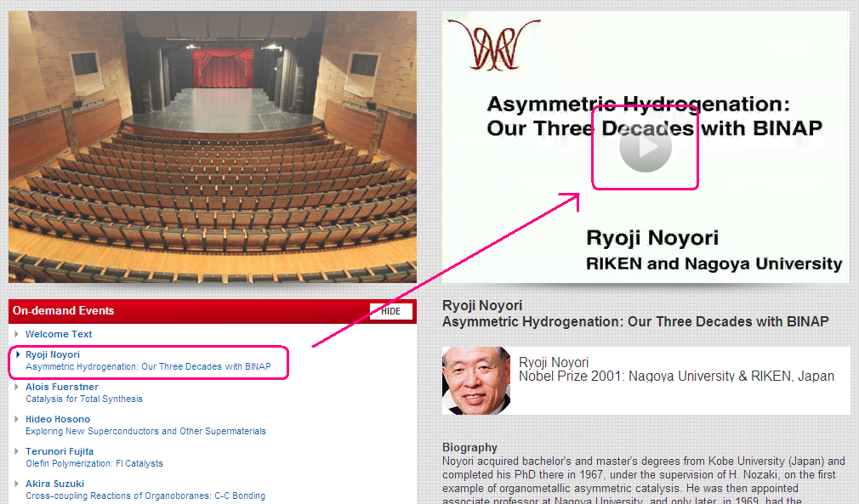
Task: Click the triangle beside Hideo Hosono
Action: tap(16, 419)
